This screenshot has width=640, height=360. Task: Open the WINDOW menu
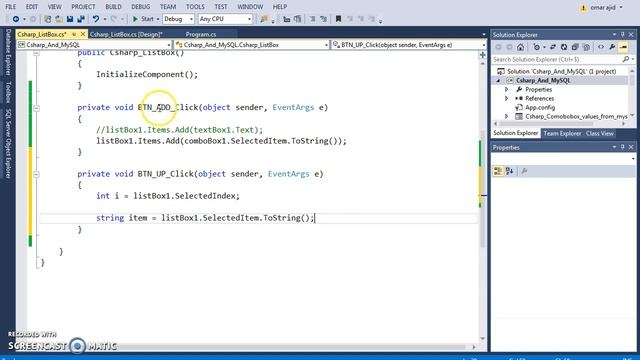coord(250,7)
